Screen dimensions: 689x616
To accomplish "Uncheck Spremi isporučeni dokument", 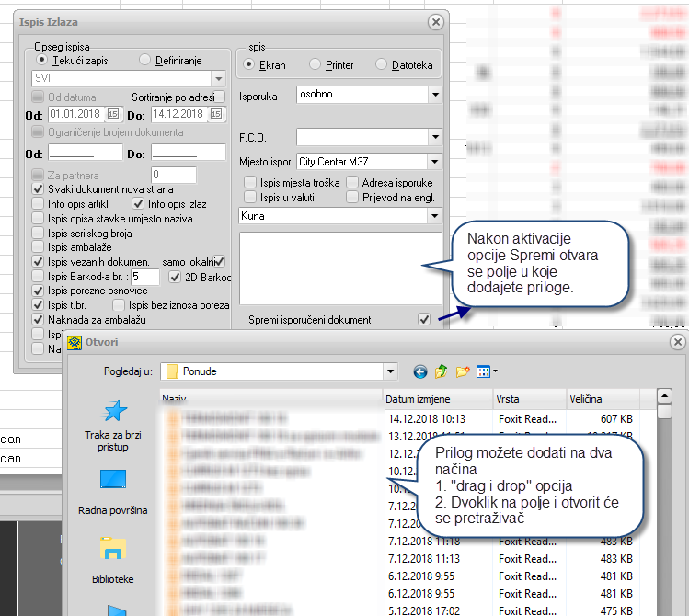I will pyautogui.click(x=424, y=319).
